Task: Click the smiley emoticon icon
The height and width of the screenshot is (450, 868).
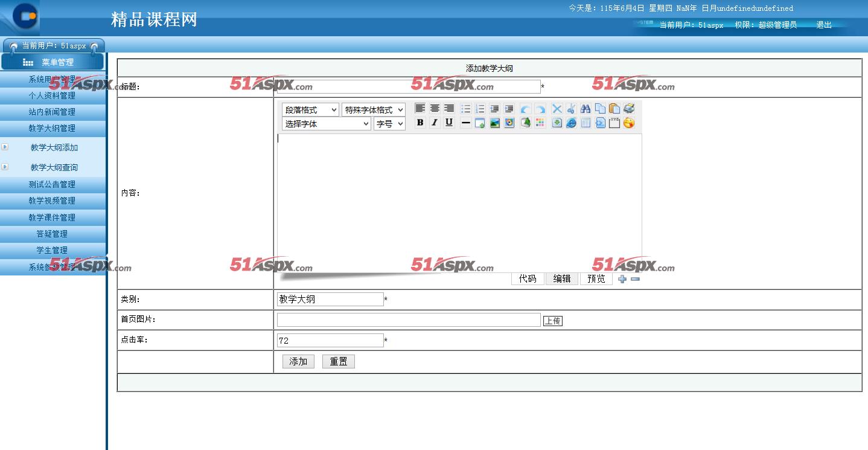Action: point(629,123)
